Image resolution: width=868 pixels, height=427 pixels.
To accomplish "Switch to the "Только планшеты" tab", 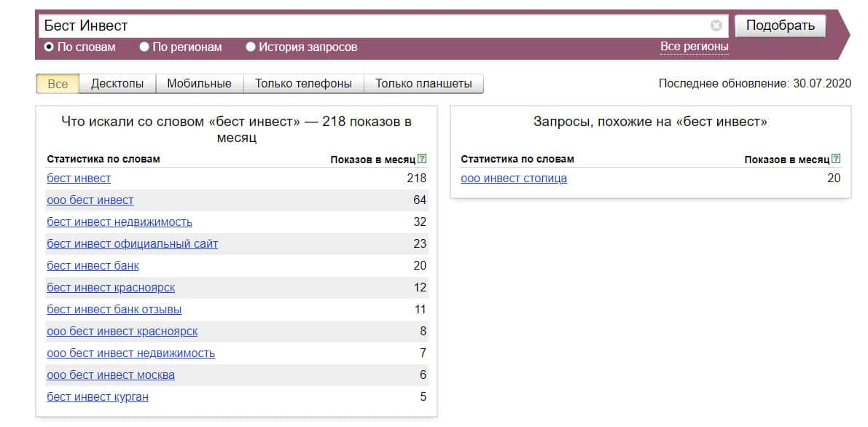I will (423, 84).
